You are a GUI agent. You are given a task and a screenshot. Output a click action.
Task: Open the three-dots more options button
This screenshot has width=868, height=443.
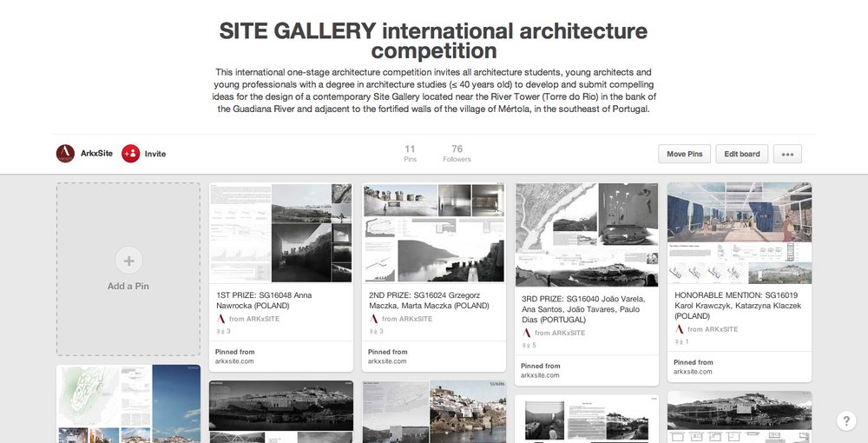[787, 154]
